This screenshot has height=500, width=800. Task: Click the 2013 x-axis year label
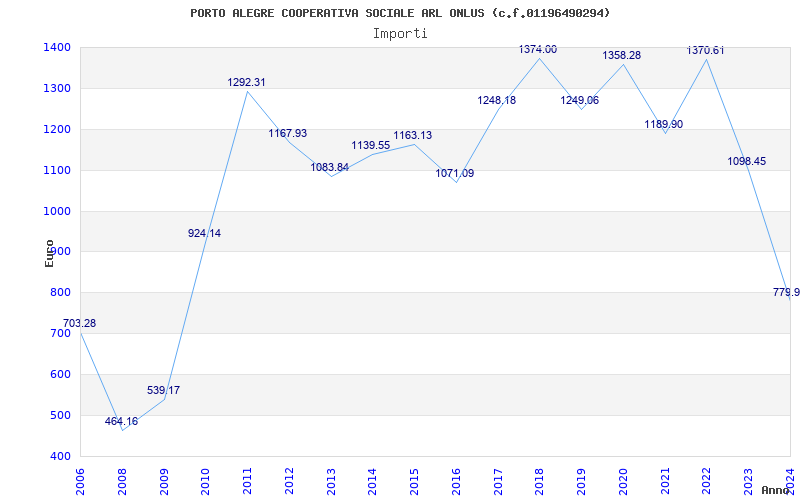(331, 482)
